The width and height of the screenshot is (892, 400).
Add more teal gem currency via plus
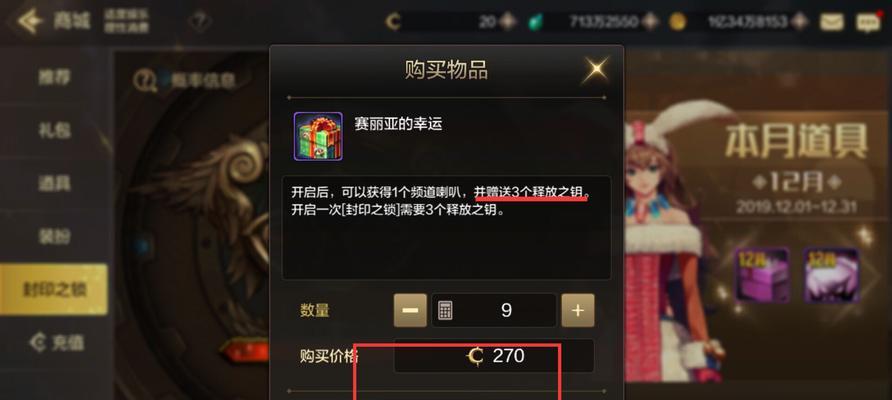(x=649, y=22)
